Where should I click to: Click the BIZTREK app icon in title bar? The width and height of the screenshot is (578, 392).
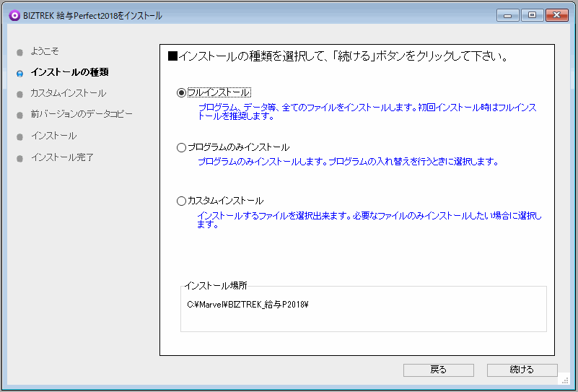pyautogui.click(x=14, y=15)
